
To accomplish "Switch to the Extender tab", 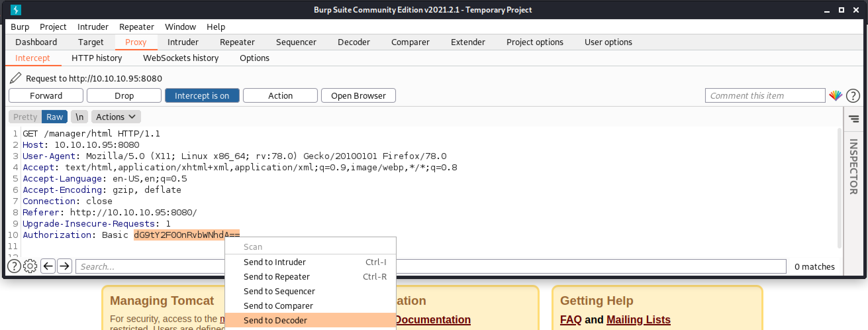I will point(468,42).
